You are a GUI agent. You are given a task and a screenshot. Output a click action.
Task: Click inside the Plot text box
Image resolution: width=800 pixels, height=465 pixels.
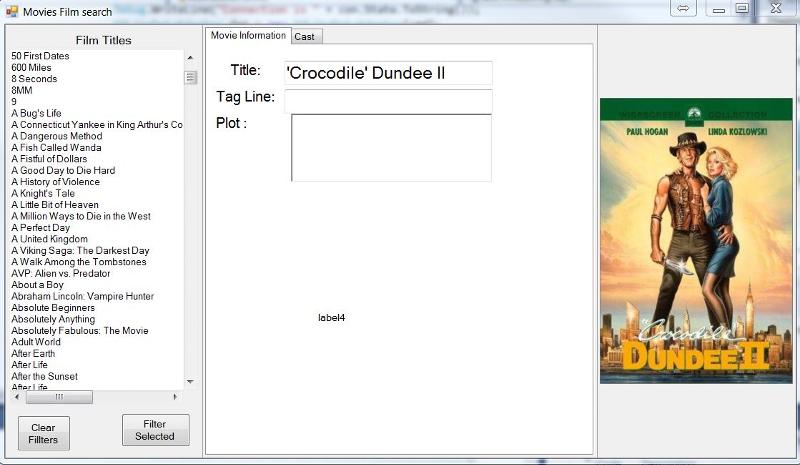[391, 147]
